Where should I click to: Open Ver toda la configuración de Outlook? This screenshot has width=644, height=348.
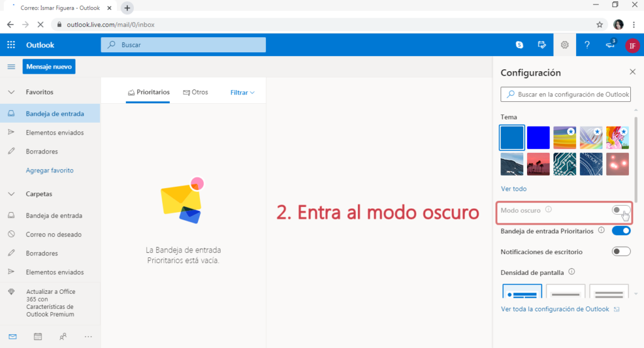[555, 309]
